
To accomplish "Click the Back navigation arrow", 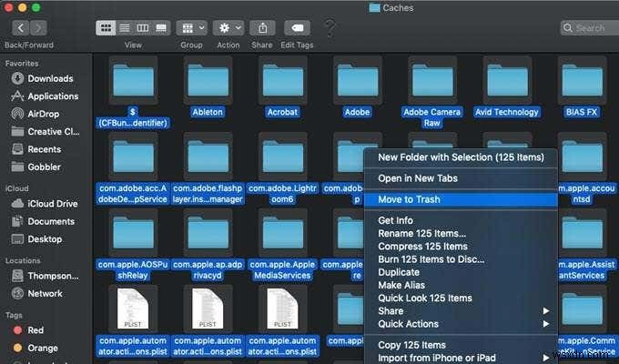I will (20, 28).
